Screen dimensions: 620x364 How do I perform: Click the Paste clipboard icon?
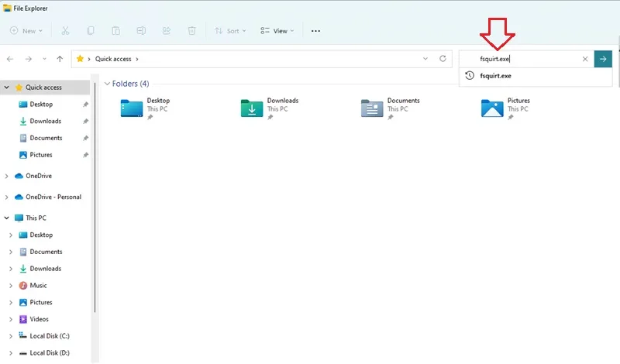coord(115,31)
